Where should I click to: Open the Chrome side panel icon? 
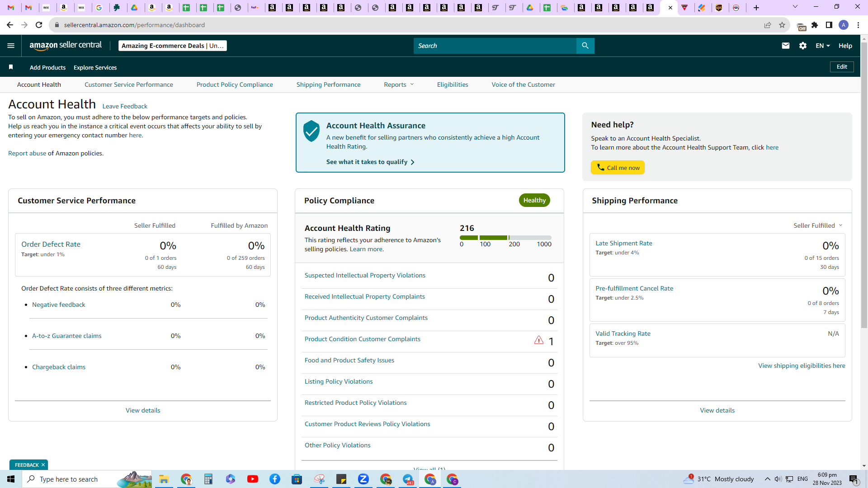pyautogui.click(x=829, y=25)
